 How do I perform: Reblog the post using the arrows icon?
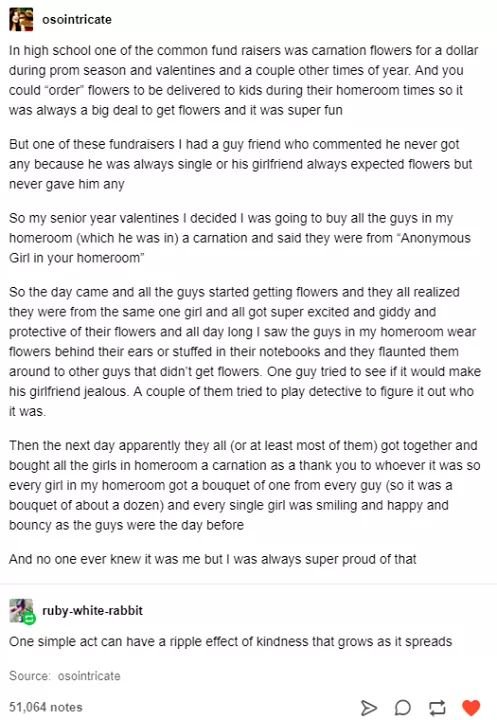(x=437, y=708)
